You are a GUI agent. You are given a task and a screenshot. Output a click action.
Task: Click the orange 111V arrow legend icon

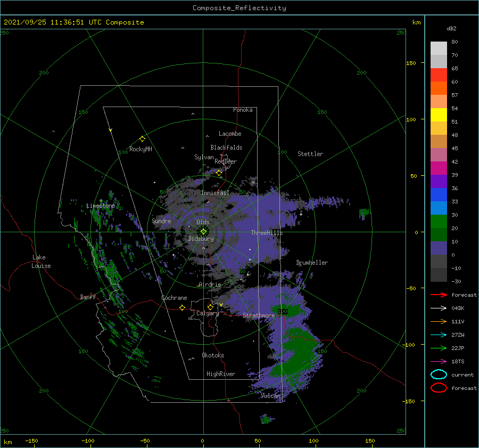tap(439, 321)
